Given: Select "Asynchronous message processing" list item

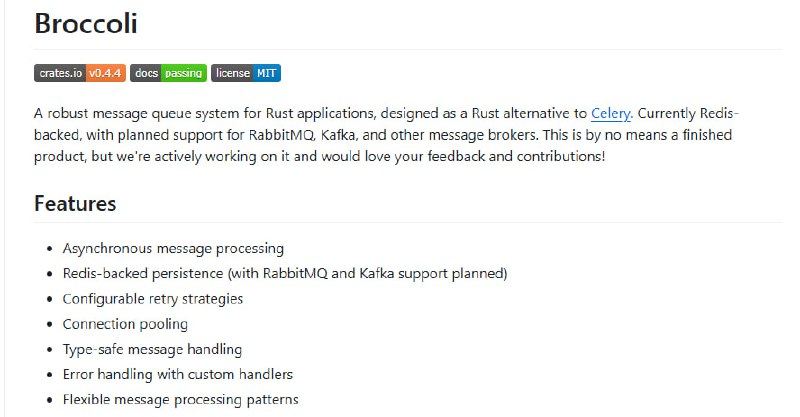Looking at the screenshot, I should tap(173, 248).
